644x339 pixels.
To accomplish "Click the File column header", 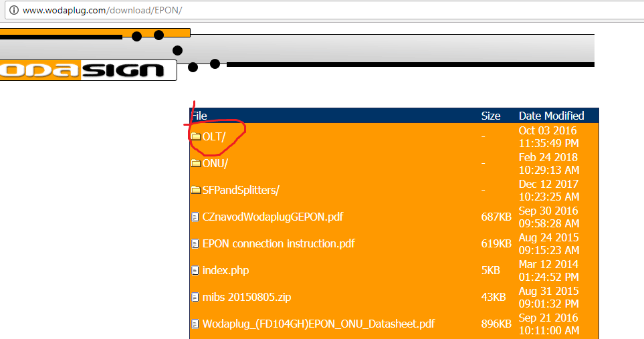I will [199, 116].
